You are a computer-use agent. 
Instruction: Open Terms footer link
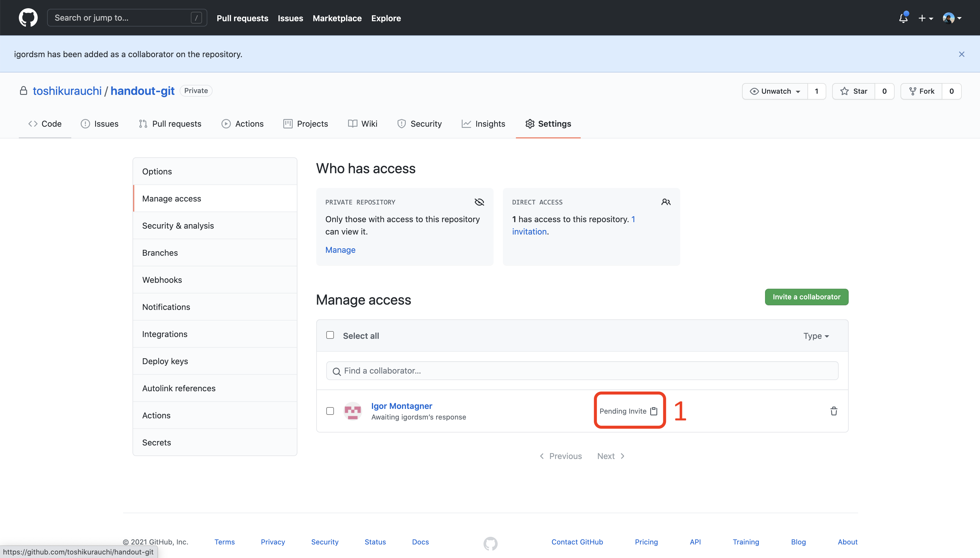pyautogui.click(x=224, y=542)
